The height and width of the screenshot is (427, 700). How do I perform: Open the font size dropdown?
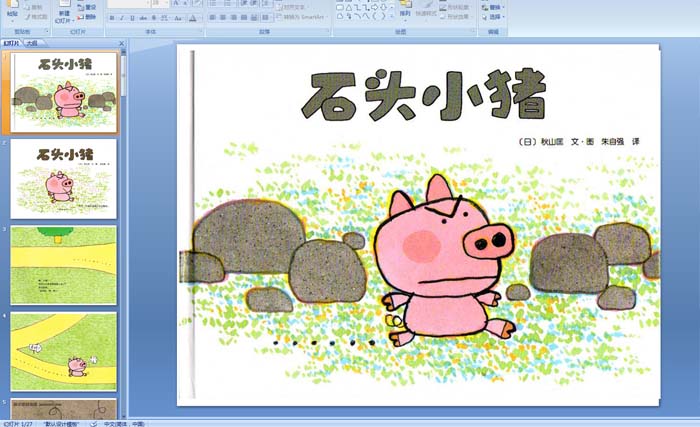(160, 4)
